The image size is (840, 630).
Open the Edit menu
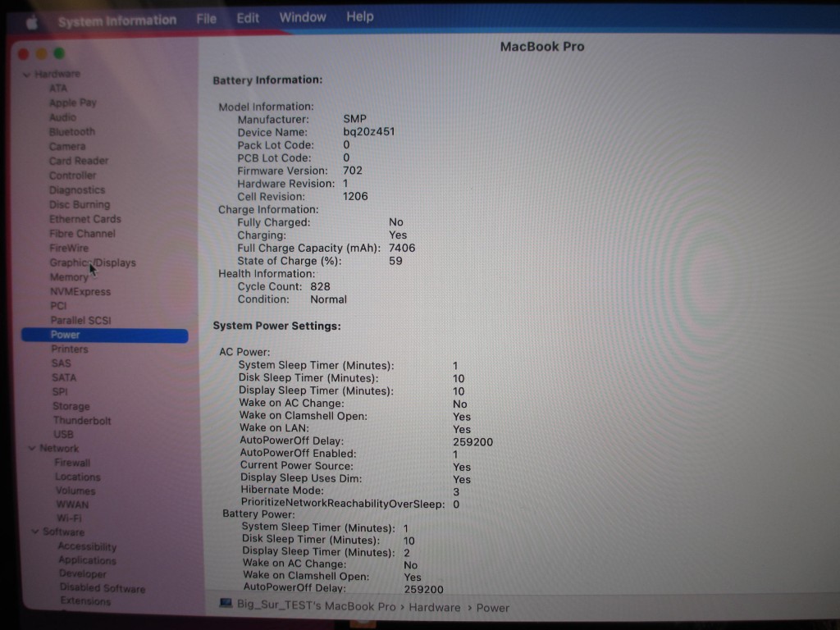pos(248,18)
